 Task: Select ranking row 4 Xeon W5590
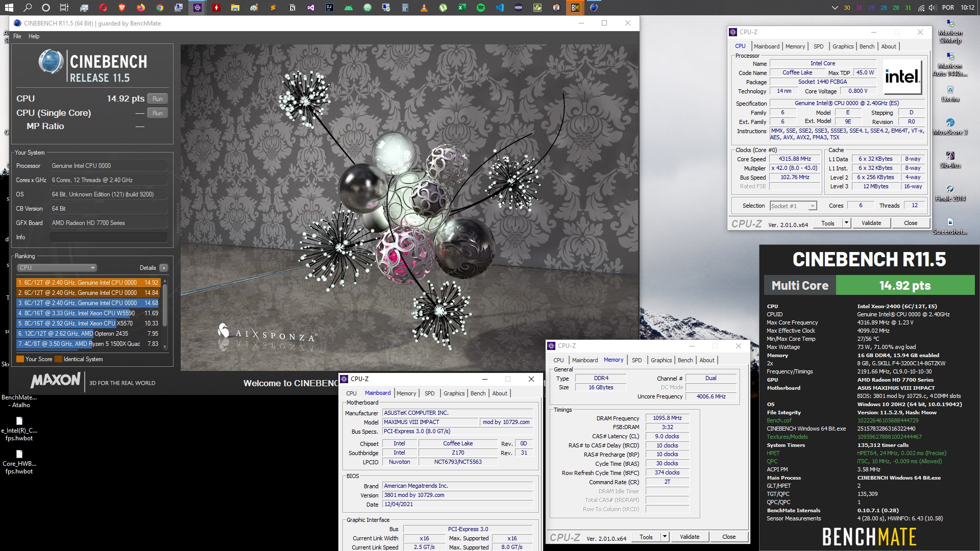tap(88, 313)
